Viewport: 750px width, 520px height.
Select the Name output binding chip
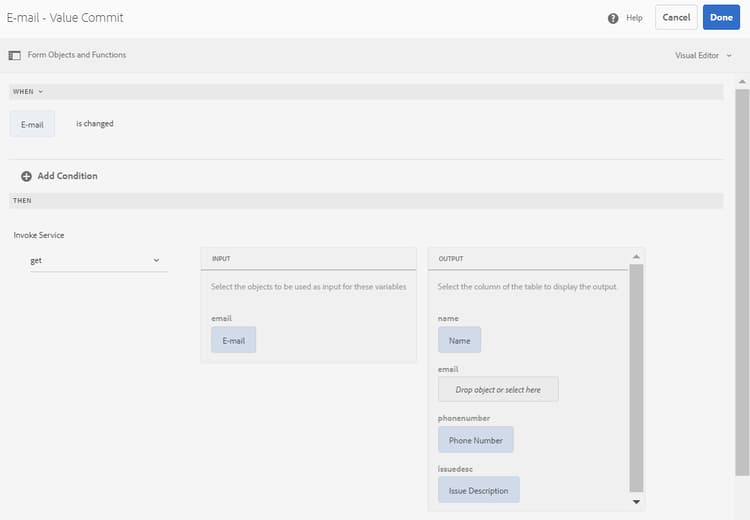tap(459, 340)
